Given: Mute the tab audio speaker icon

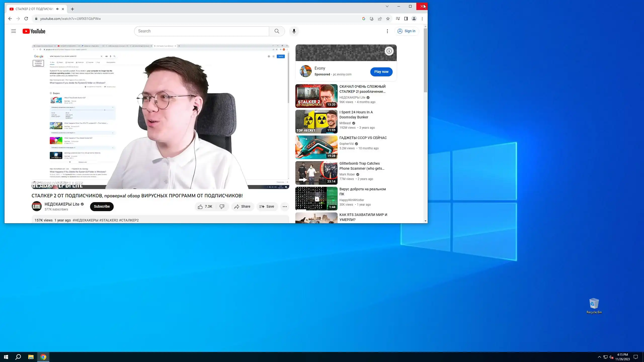Looking at the screenshot, I should 58,9.
